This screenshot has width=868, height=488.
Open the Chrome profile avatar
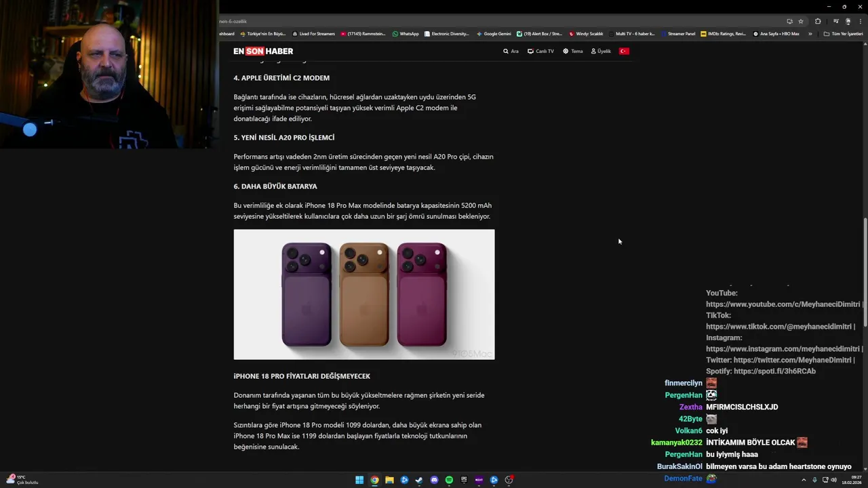(x=848, y=21)
